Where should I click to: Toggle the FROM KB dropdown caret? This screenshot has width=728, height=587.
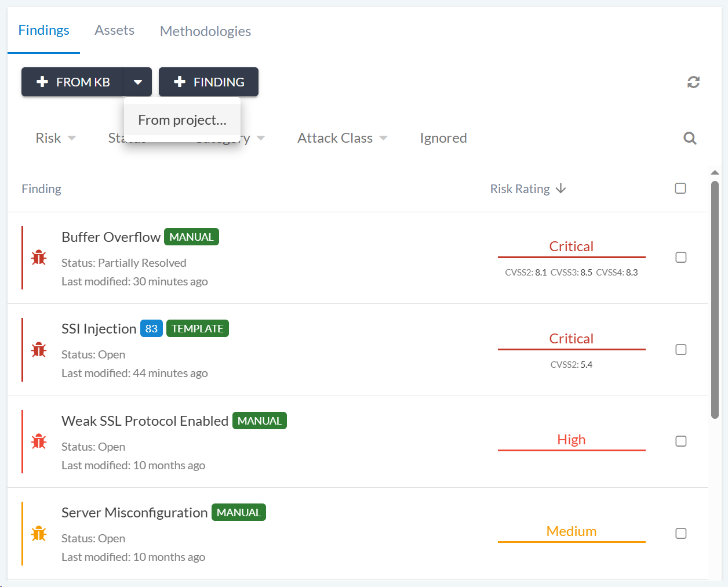(138, 82)
